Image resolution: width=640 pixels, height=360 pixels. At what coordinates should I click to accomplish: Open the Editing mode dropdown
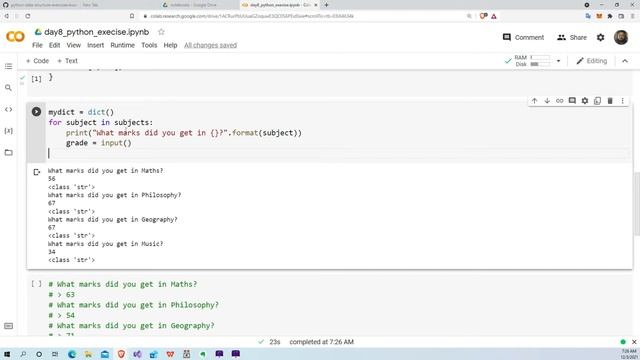(x=591, y=61)
